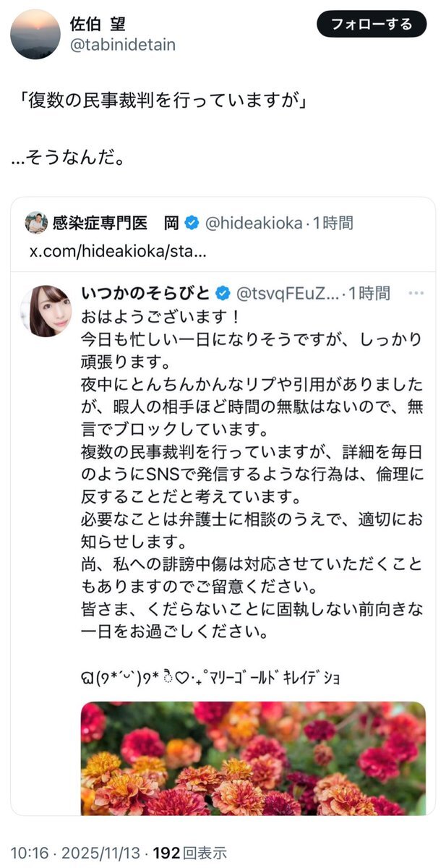Click the verified badge beside 感染症専門医 岡
Screen dimensions: 446x868
coord(192,223)
